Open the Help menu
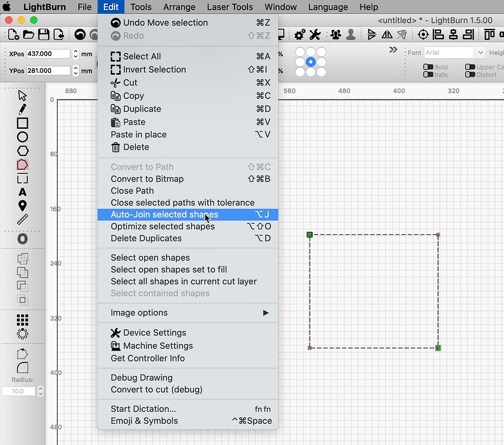The image size is (504, 445). coord(369,7)
